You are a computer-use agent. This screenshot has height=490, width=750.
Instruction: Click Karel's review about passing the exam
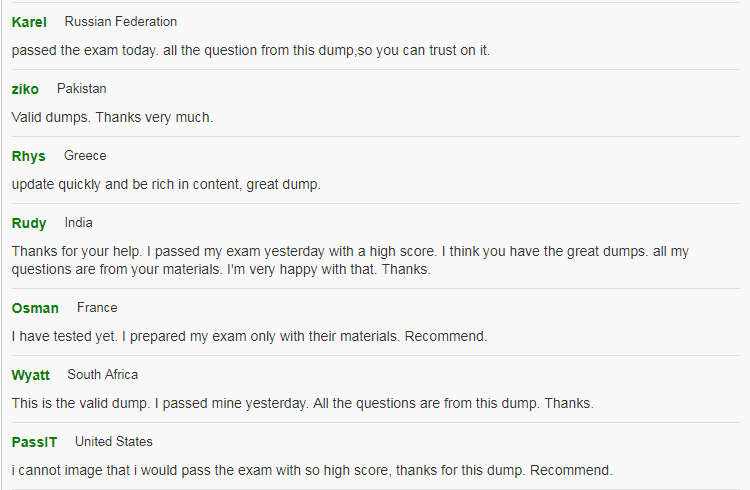[251, 50]
